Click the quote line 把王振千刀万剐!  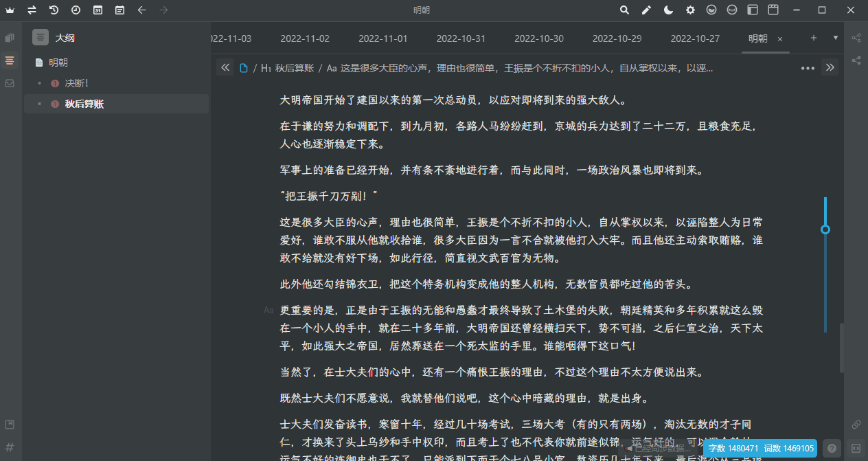pos(330,196)
